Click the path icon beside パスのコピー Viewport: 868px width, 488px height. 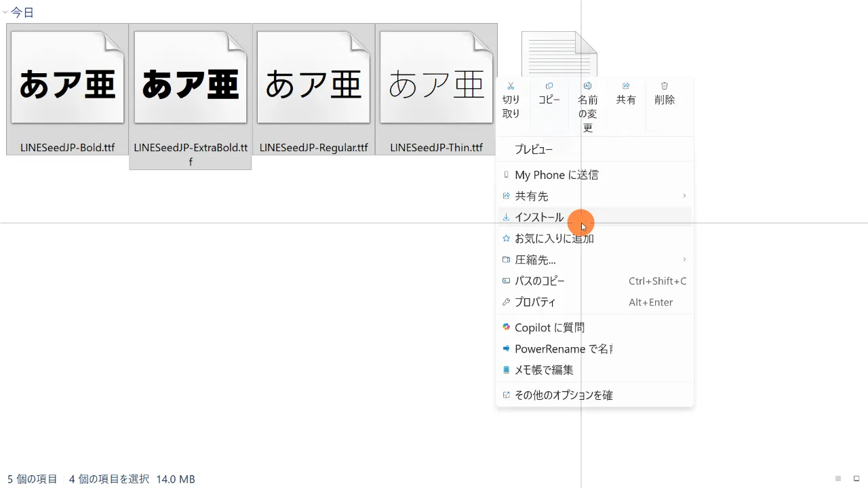(506, 281)
